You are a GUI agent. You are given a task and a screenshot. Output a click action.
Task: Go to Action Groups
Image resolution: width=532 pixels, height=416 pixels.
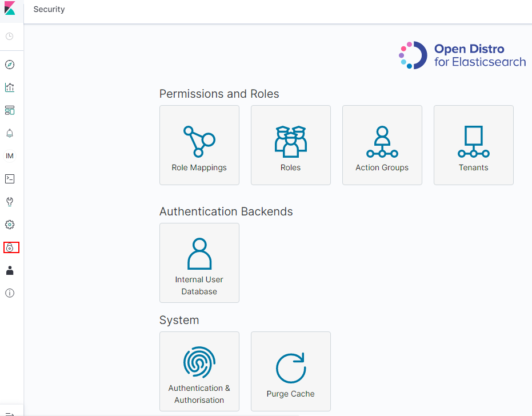[x=382, y=145]
